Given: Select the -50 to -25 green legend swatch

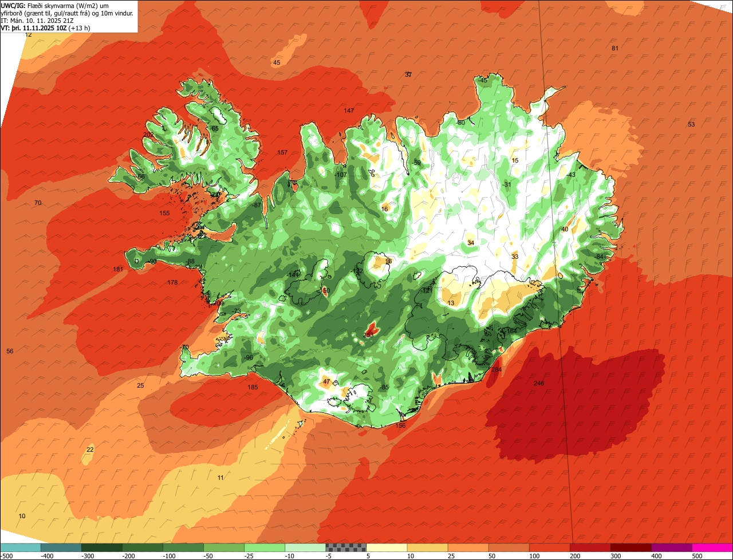Looking at the screenshot, I should 224,547.
